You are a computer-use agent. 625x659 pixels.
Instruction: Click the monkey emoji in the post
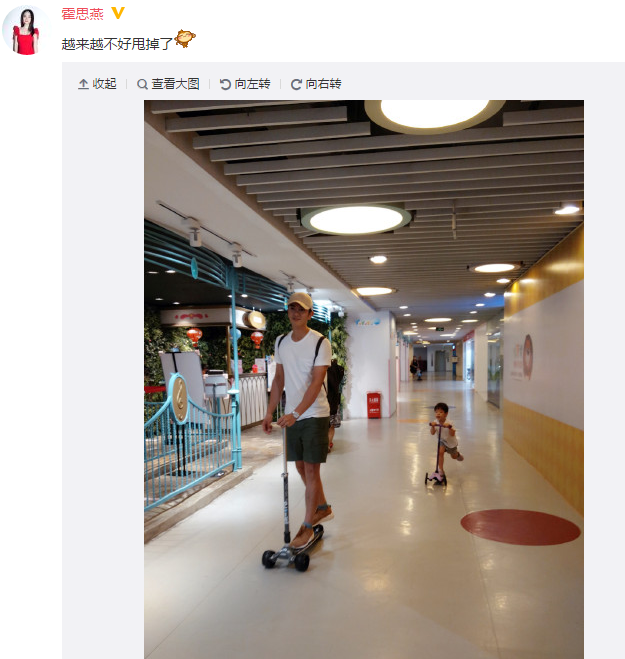[185, 39]
